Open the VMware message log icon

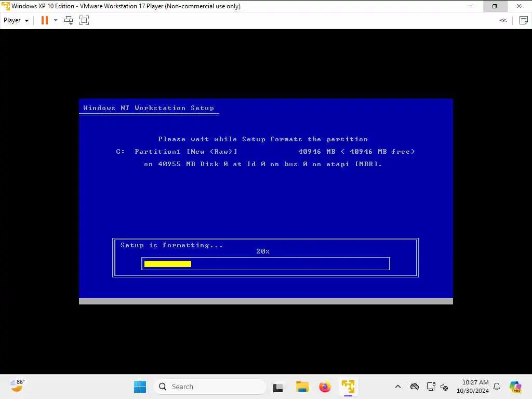click(x=524, y=20)
